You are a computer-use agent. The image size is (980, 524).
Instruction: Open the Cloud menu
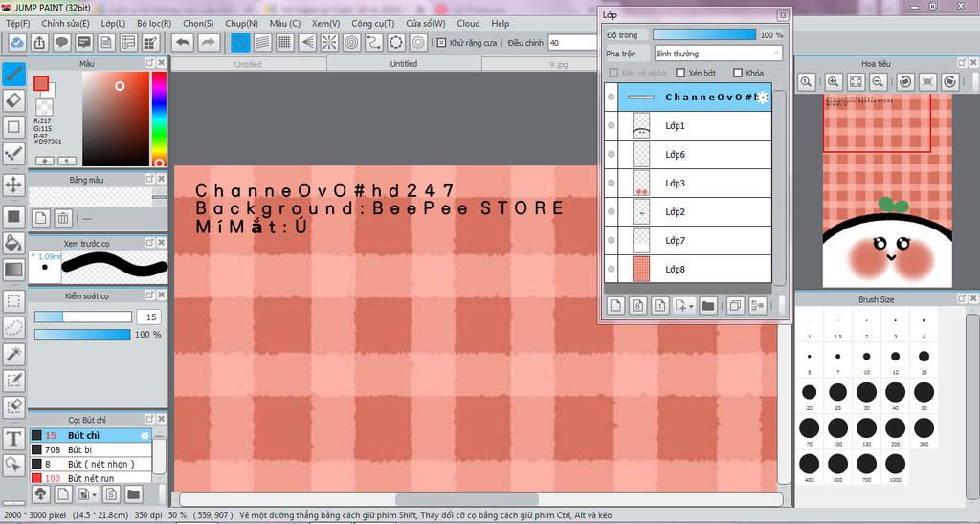[468, 23]
